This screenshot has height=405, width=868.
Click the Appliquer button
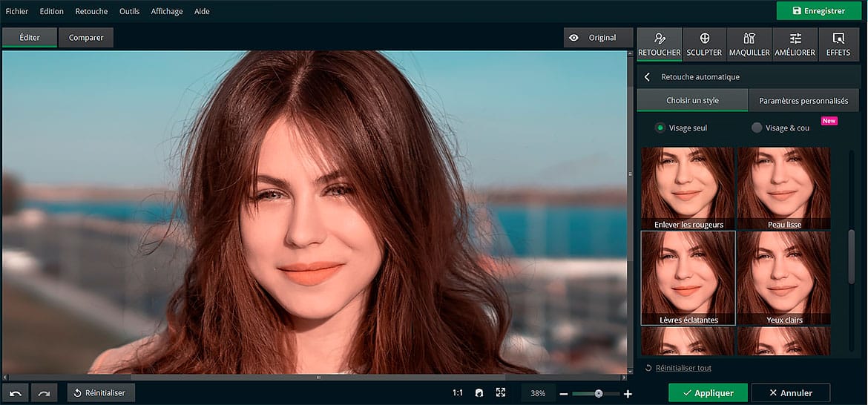(x=708, y=393)
